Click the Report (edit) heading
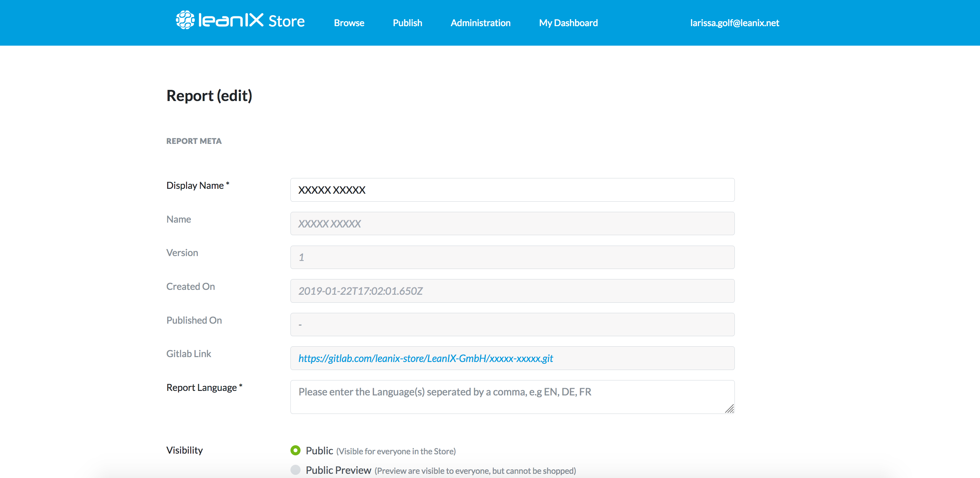Viewport: 980px width, 478px height. pos(209,95)
